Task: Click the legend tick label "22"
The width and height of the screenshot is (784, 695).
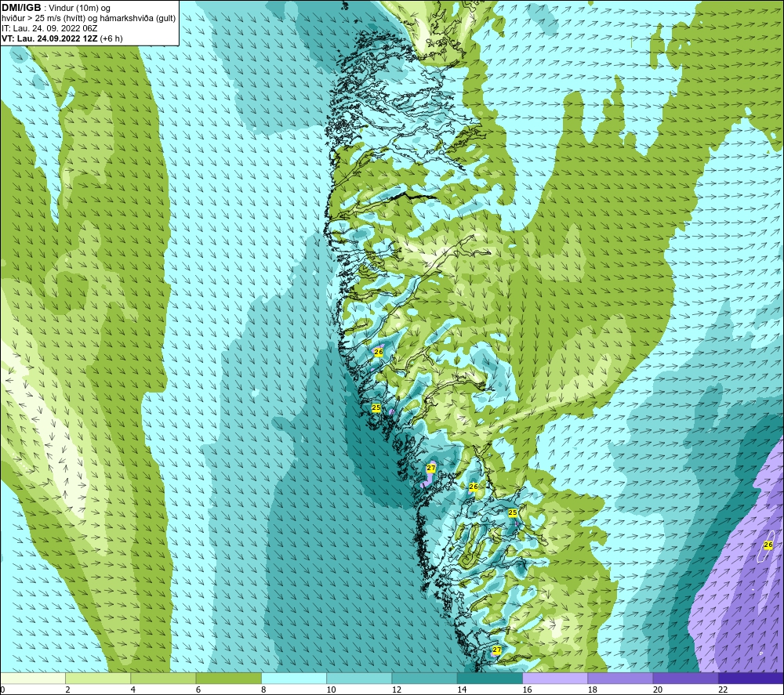Action: coord(724,690)
